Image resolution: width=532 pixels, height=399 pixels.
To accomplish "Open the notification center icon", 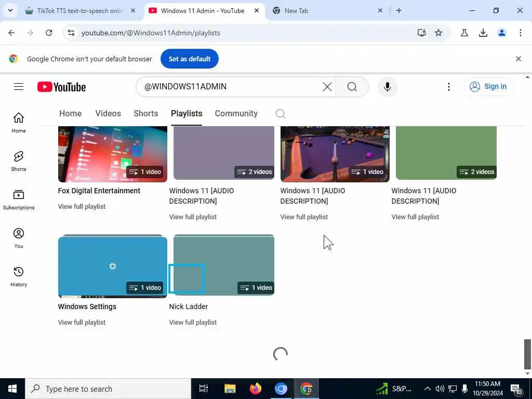I will coord(516,389).
